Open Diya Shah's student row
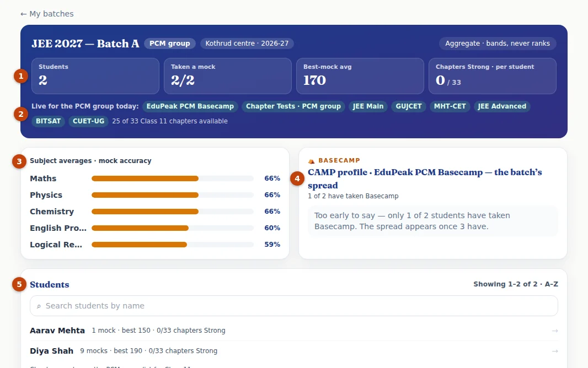 [x=294, y=351]
